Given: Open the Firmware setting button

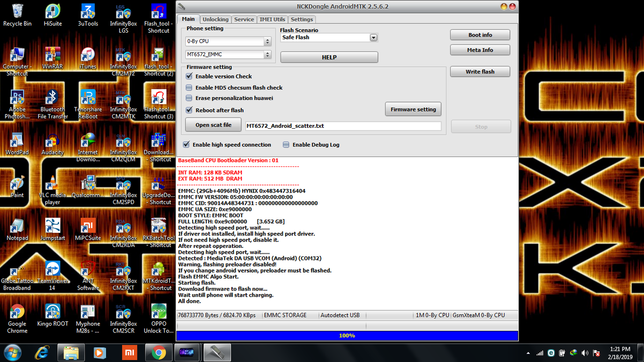Looking at the screenshot, I should tap(413, 109).
